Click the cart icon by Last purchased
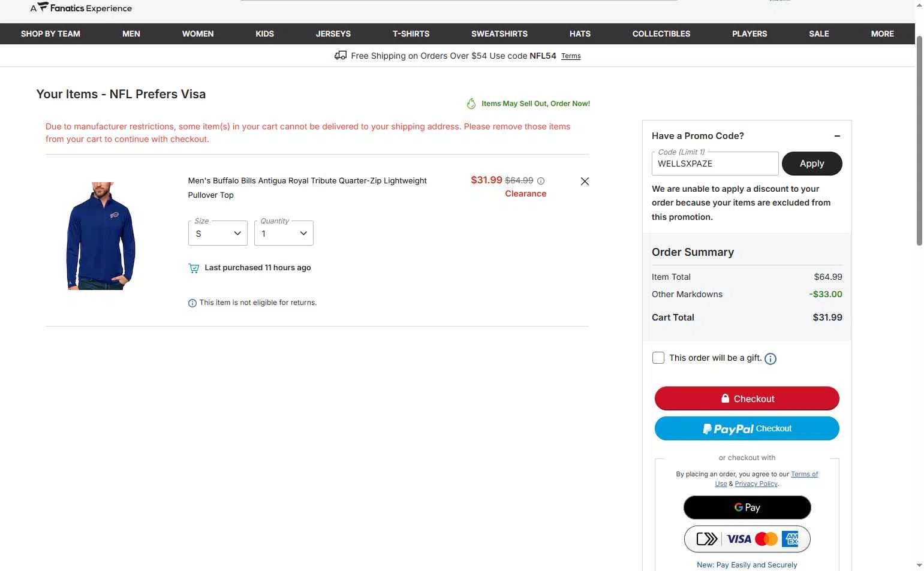Image resolution: width=924 pixels, height=571 pixels. click(194, 268)
